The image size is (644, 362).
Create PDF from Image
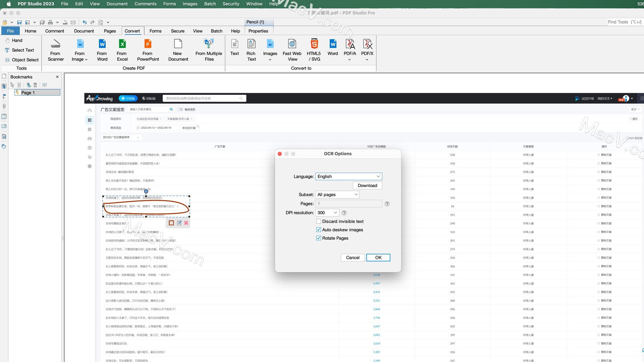pyautogui.click(x=79, y=50)
